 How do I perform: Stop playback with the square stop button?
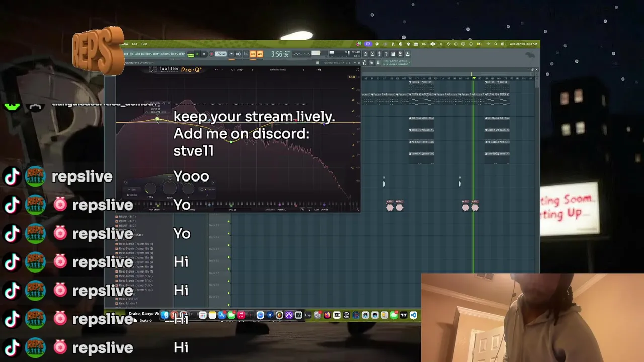(204, 55)
